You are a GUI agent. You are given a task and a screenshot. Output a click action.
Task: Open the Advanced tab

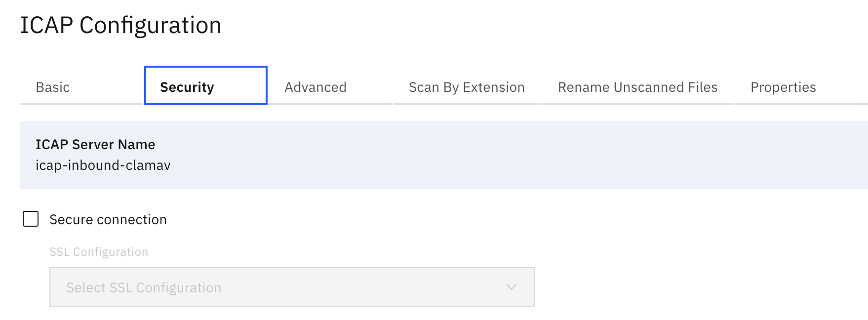point(316,87)
